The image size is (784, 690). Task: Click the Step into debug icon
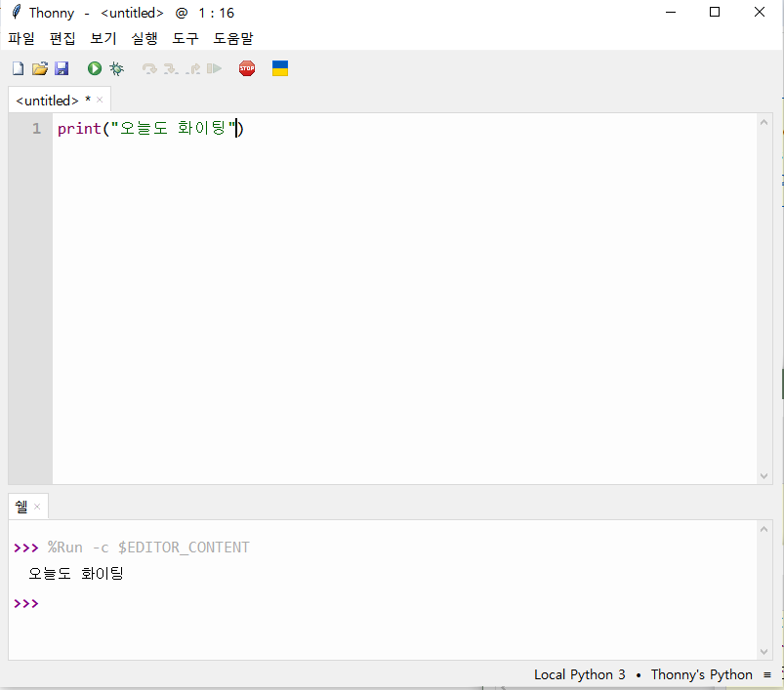171,68
